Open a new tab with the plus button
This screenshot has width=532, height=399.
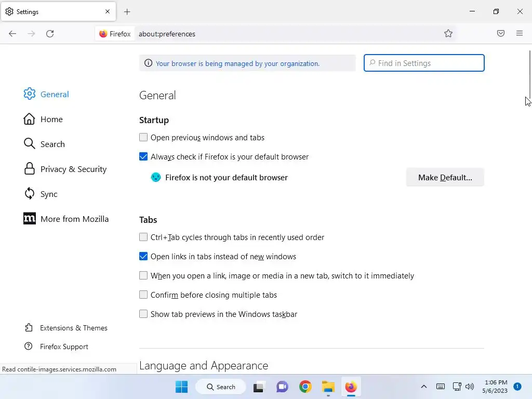coord(127,12)
